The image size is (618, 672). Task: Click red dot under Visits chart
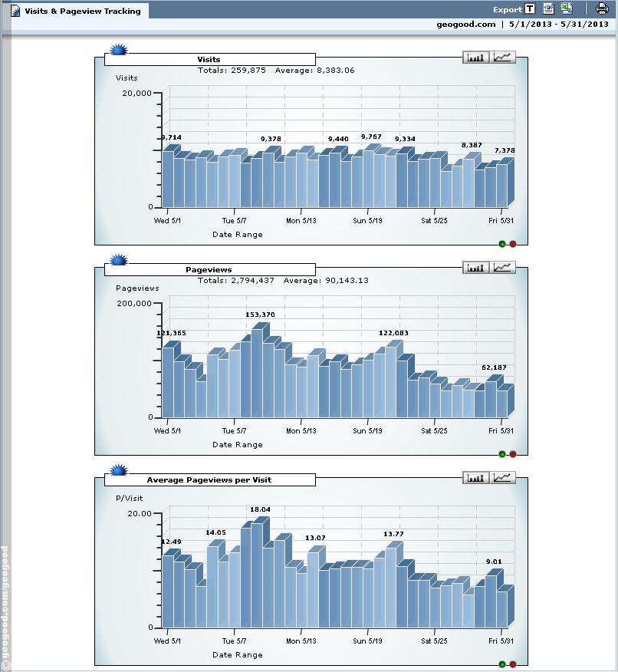513,244
